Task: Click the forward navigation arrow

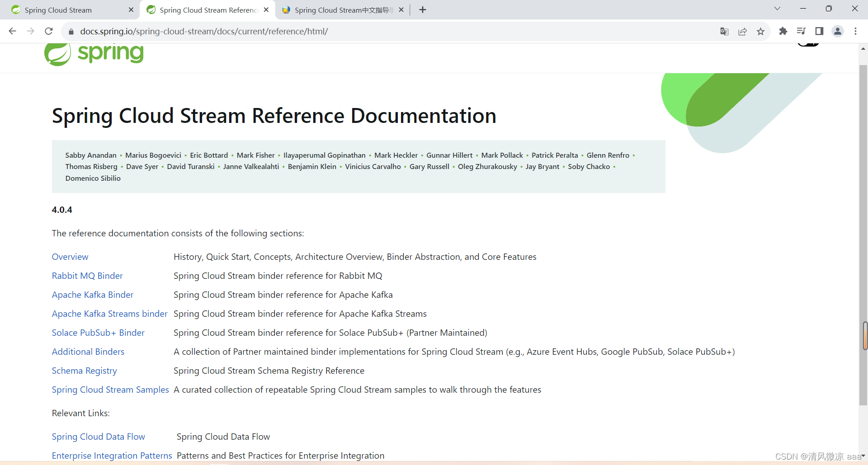Action: pyautogui.click(x=31, y=31)
